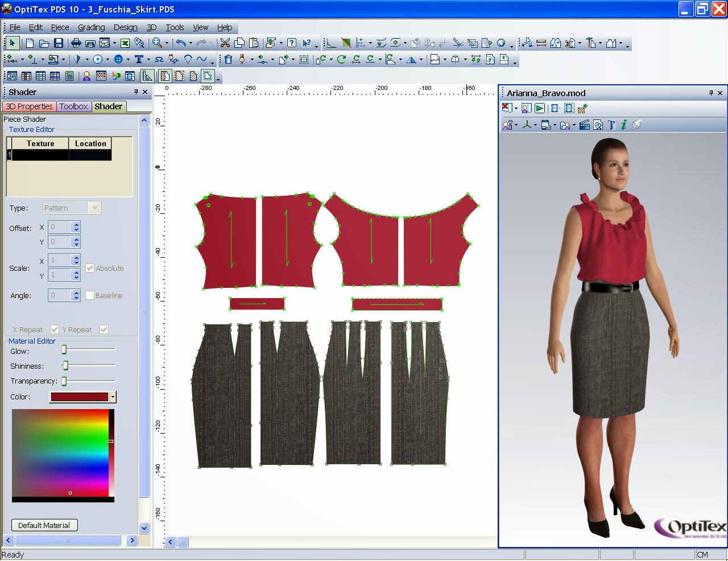The height and width of the screenshot is (561, 728).
Task: Enable the Baseline checkbox under Angle
Action: [89, 295]
